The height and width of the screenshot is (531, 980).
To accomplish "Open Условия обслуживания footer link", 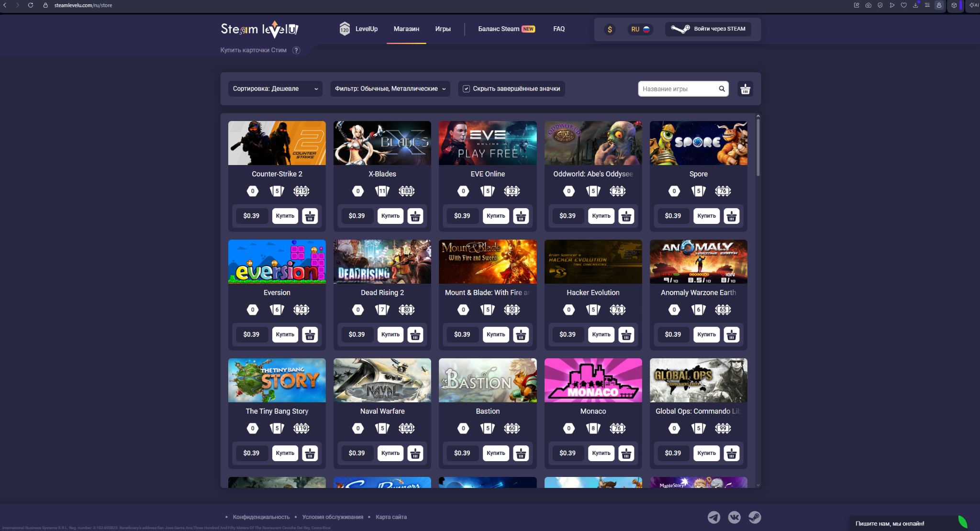I will click(333, 517).
